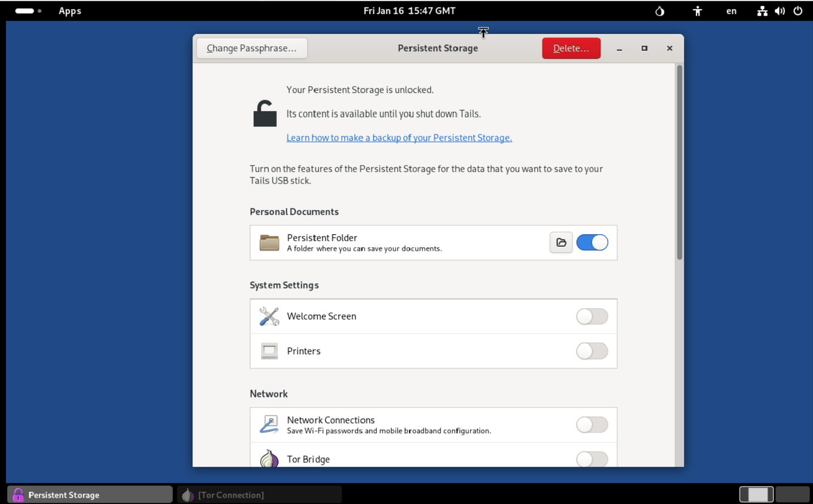Turn off the Persistent Folder switch

(592, 242)
